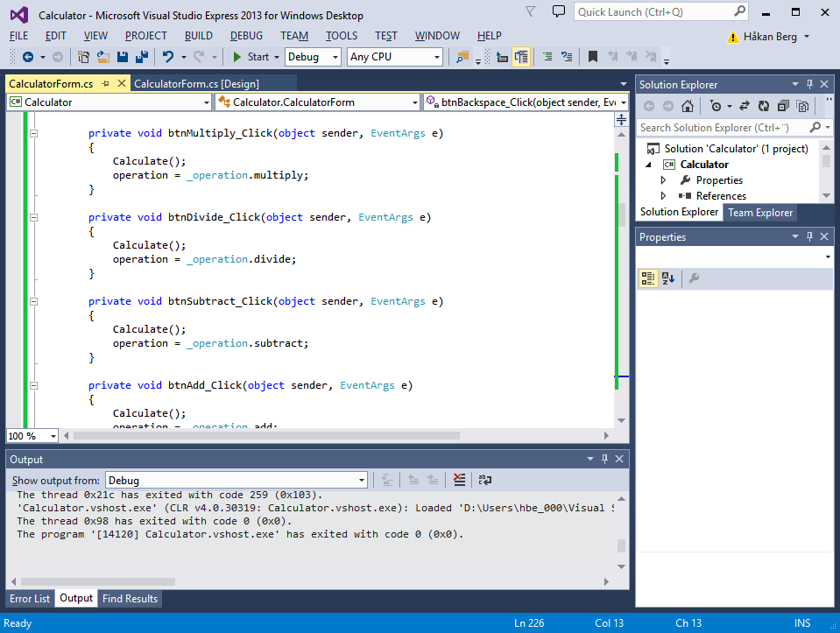Click the Save All icon
Screen dimensions: 840x633
pyautogui.click(x=142, y=57)
